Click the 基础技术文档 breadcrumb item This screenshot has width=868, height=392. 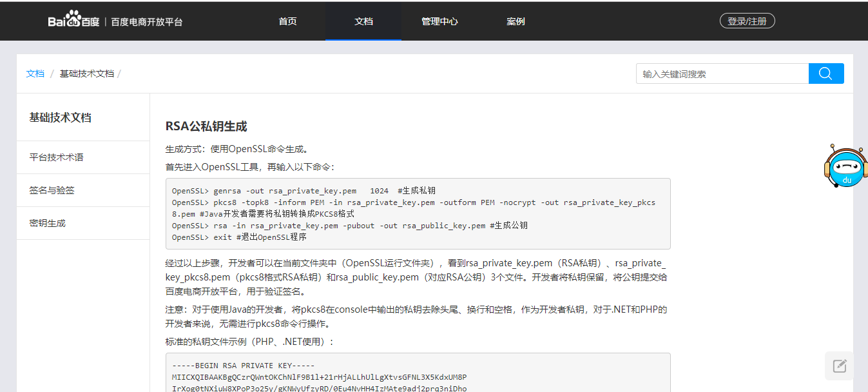(86, 73)
